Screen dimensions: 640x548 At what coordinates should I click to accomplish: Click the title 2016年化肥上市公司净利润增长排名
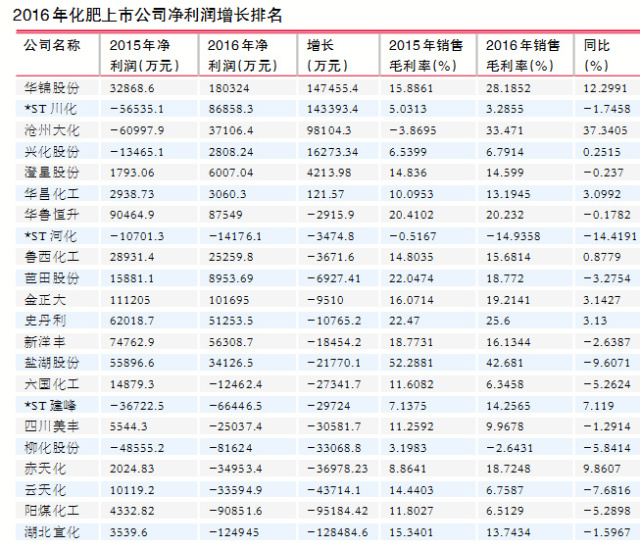click(147, 16)
